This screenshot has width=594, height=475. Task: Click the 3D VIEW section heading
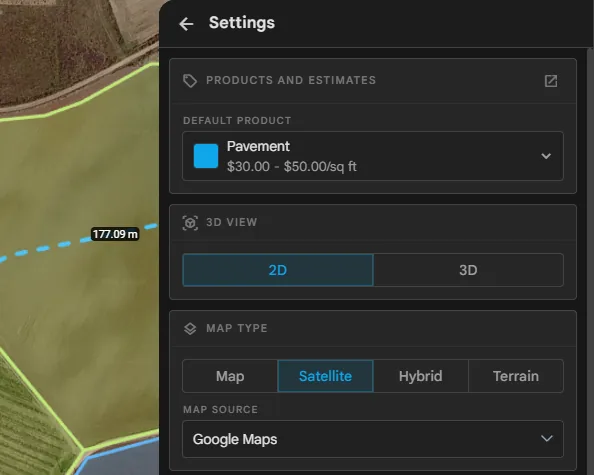[231, 222]
